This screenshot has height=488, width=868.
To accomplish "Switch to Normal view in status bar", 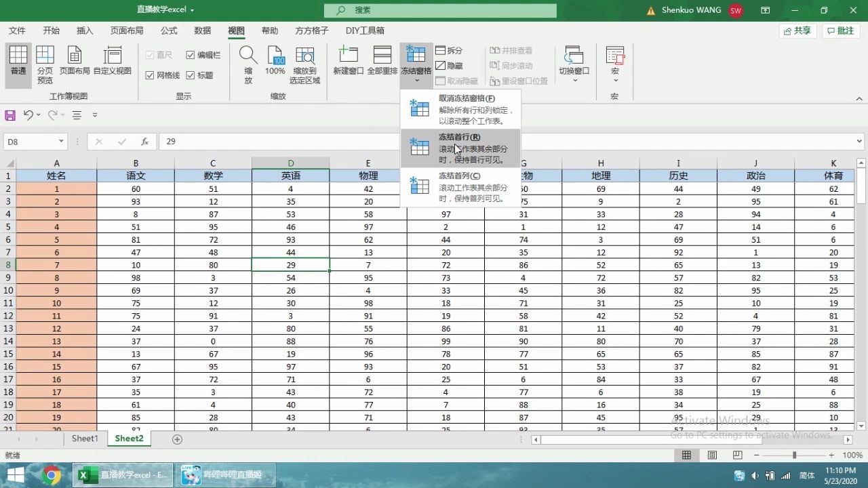I will 687,455.
